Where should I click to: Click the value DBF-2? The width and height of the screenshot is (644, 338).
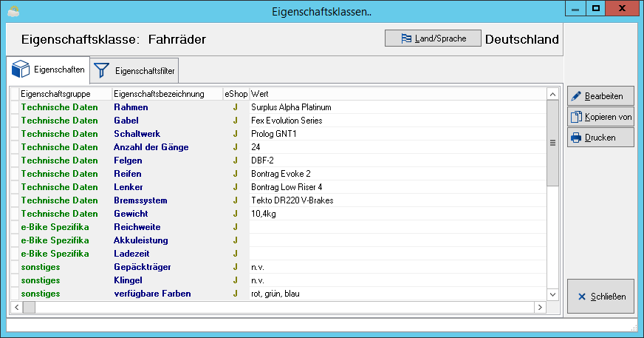[262, 160]
